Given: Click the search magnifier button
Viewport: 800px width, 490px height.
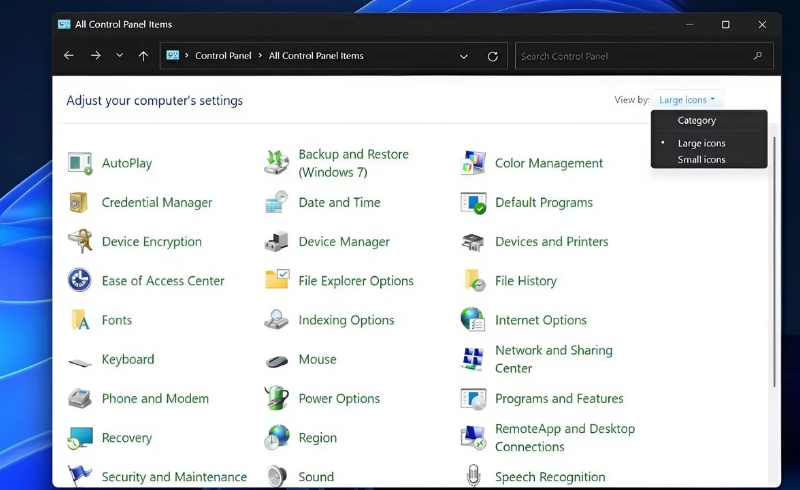Looking at the screenshot, I should tap(758, 56).
